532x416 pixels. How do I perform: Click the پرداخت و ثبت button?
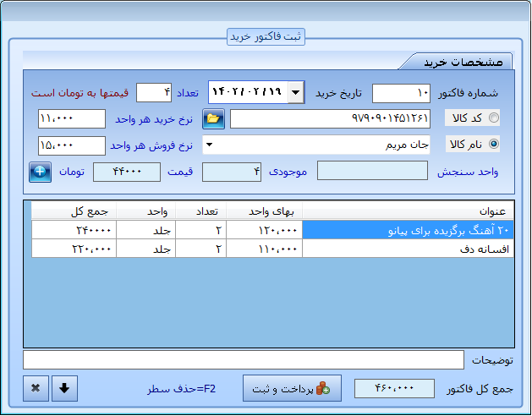[x=292, y=388]
